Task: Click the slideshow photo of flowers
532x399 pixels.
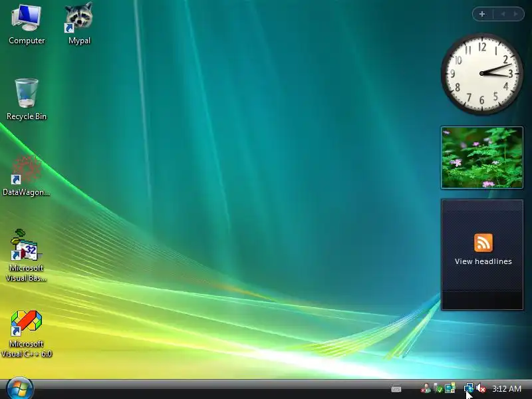Action: pos(481,158)
